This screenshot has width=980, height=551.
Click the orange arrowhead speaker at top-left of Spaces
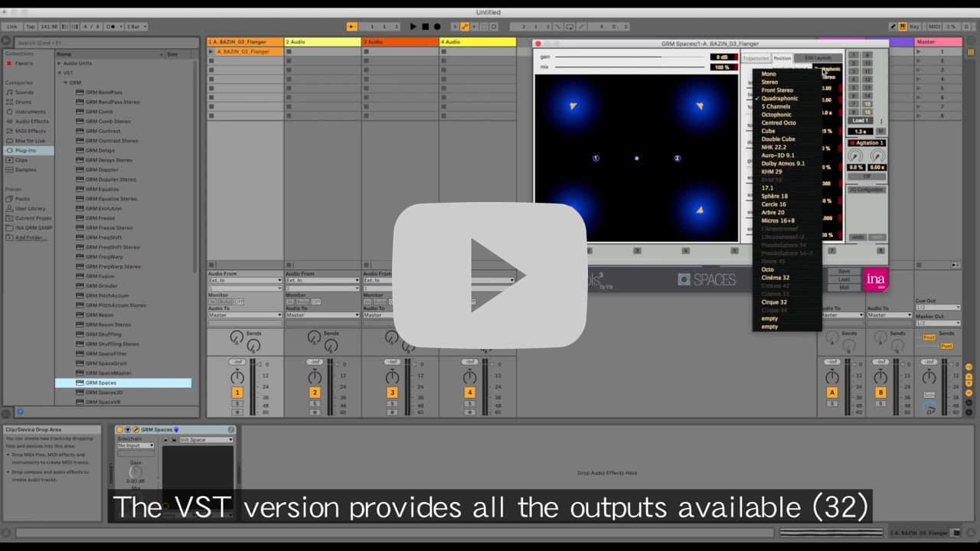[x=573, y=106]
